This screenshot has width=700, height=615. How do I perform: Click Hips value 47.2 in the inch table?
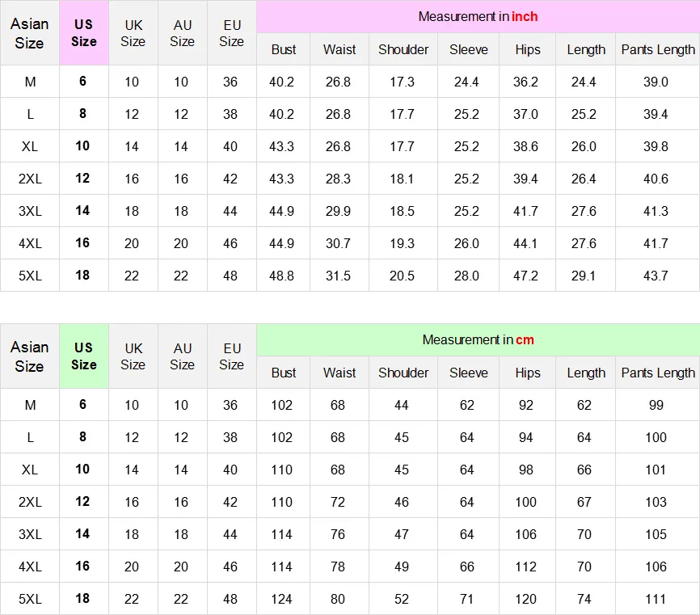[x=525, y=276]
